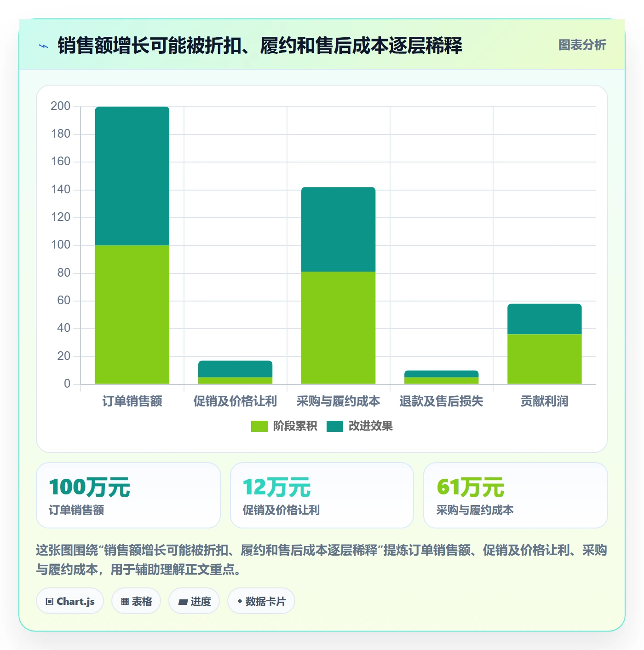Click the teal segment of 订单销售额 bar
644x650 pixels.
click(x=132, y=176)
